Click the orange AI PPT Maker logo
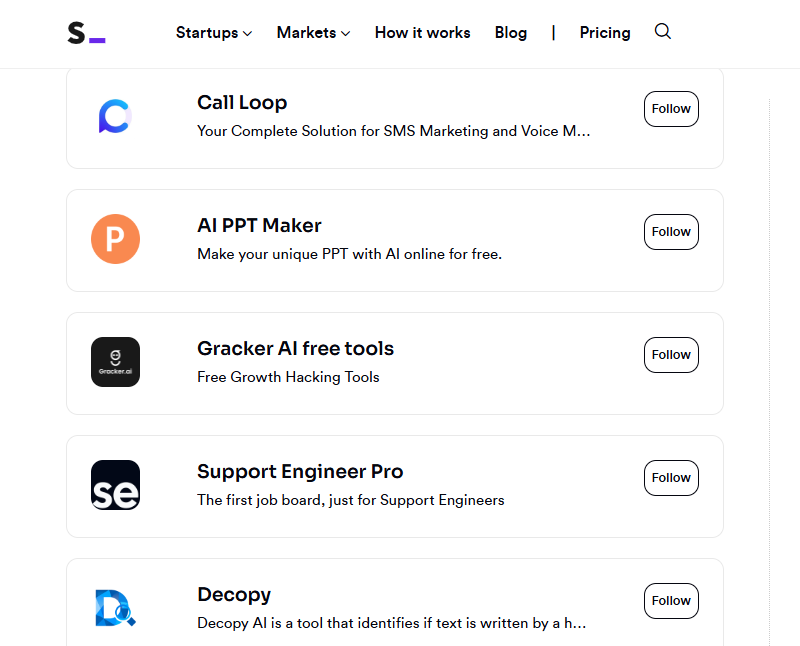Image resolution: width=800 pixels, height=646 pixels. tap(115, 239)
